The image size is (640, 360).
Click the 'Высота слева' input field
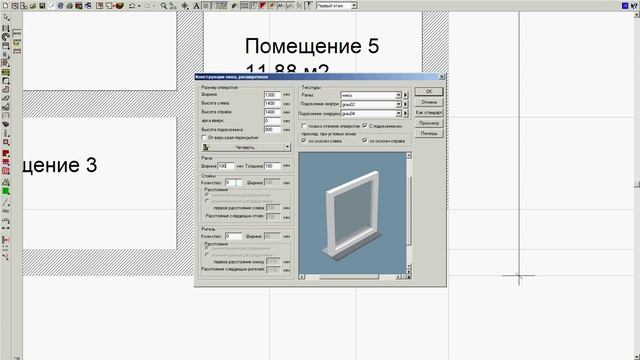pyautogui.click(x=272, y=103)
